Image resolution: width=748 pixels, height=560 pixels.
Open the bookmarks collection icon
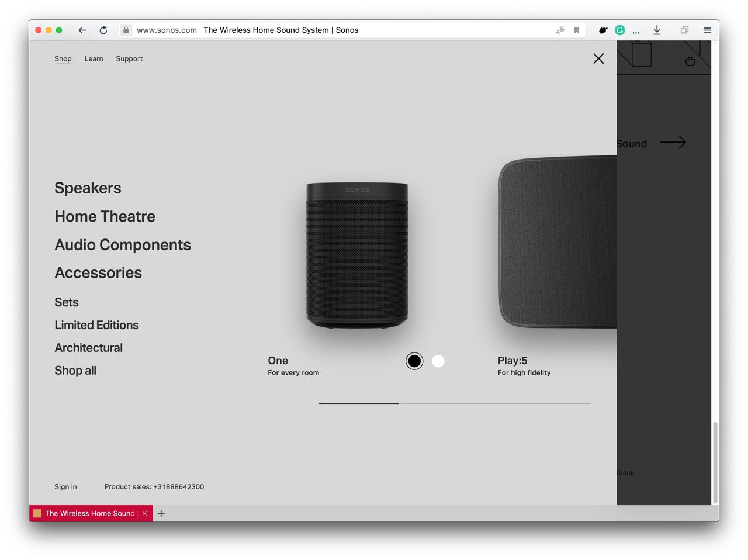(x=684, y=30)
